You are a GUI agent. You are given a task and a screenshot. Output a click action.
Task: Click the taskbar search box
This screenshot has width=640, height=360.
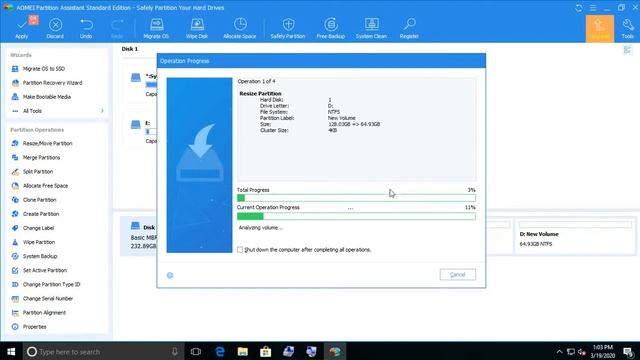tap(103, 351)
